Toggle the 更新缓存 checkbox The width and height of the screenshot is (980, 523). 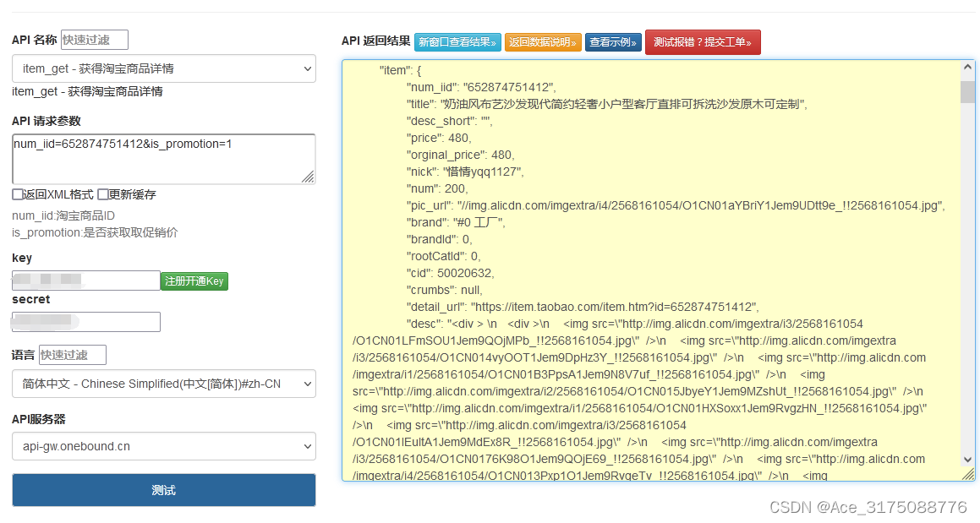tap(103, 194)
